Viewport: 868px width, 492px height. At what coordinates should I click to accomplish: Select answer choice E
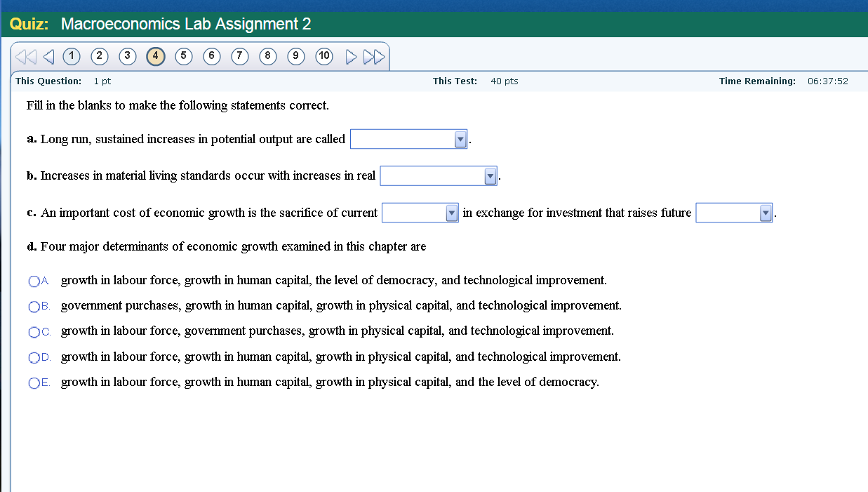[35, 382]
